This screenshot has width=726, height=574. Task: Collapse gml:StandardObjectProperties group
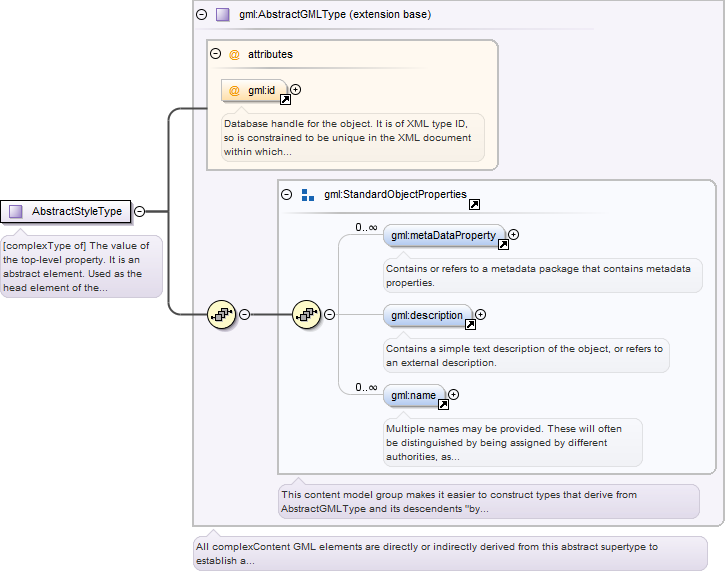click(x=287, y=194)
